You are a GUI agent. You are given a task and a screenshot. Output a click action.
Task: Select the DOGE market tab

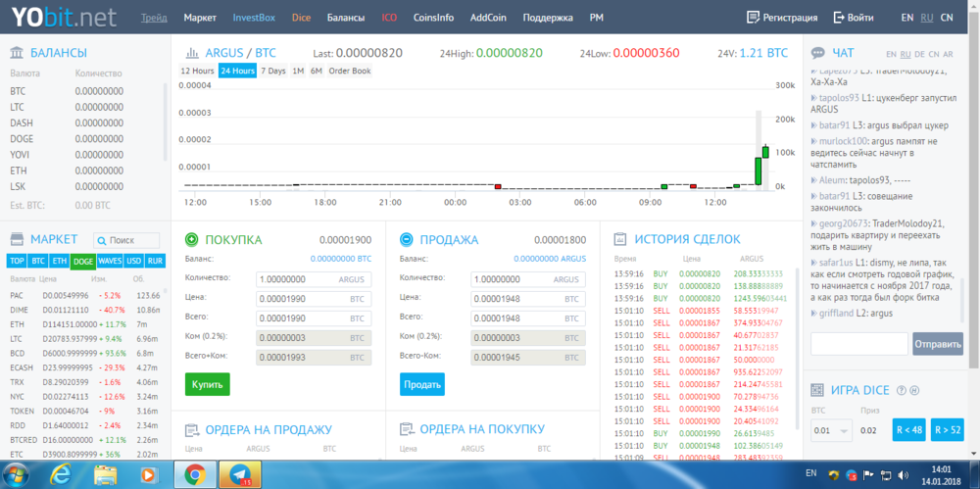point(82,261)
